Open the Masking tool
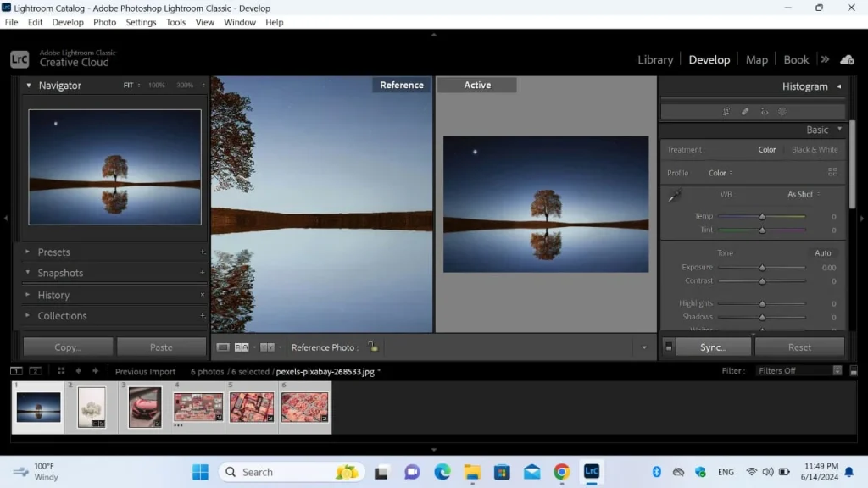The width and height of the screenshot is (868, 488). [x=782, y=112]
